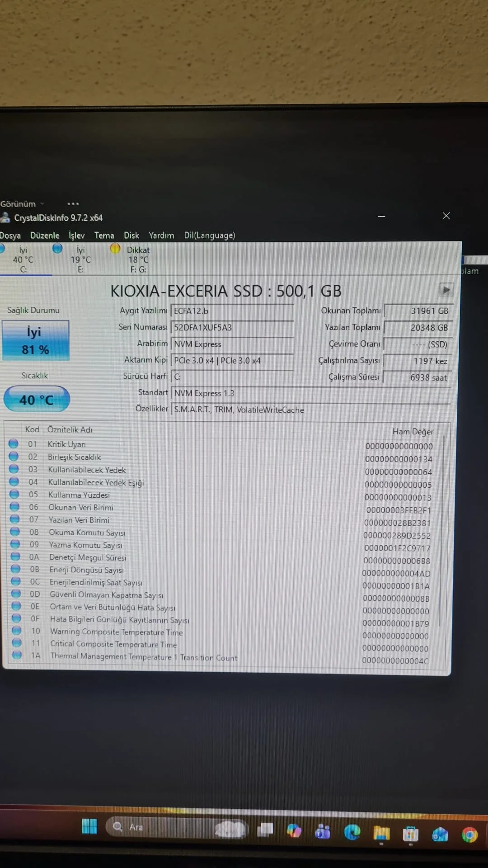Expand the Görünüm dropdown in the background window

pos(22,204)
